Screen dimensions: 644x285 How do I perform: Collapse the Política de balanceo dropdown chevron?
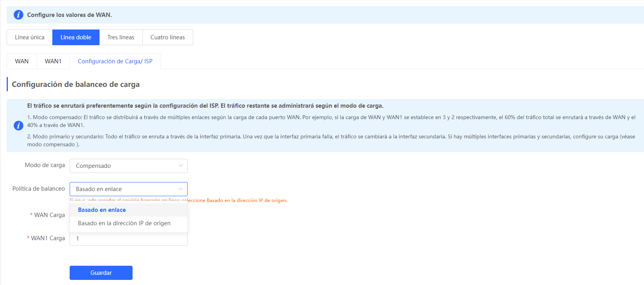coord(181,189)
